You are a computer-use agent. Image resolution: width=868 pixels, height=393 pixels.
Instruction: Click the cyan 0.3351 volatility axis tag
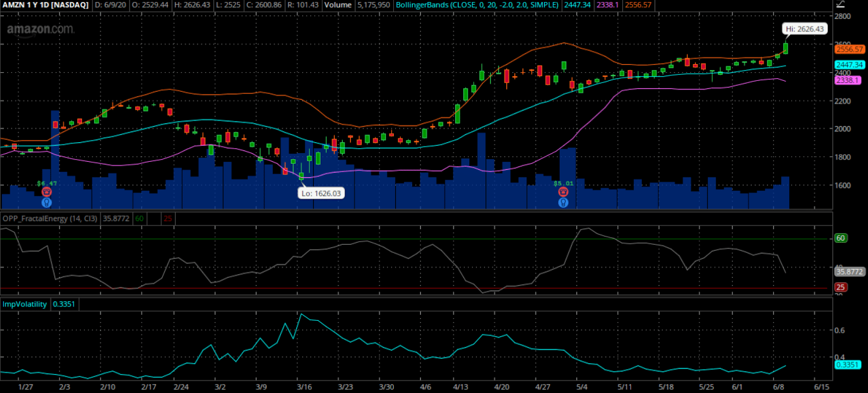(847, 365)
